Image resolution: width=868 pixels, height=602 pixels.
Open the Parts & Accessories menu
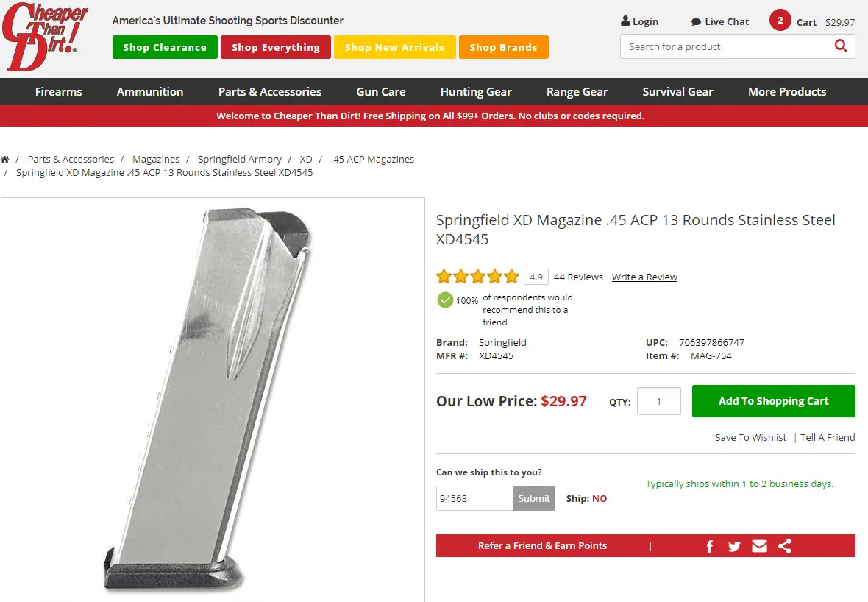(x=270, y=92)
